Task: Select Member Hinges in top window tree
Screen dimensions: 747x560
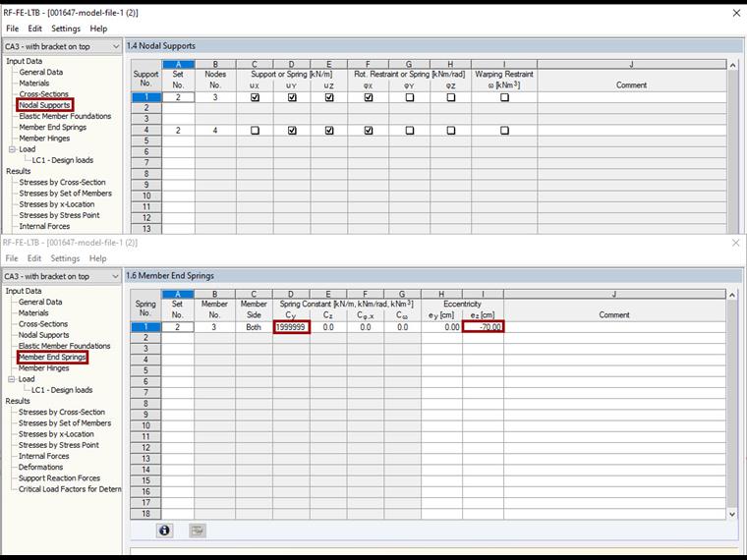Action: click(x=44, y=139)
